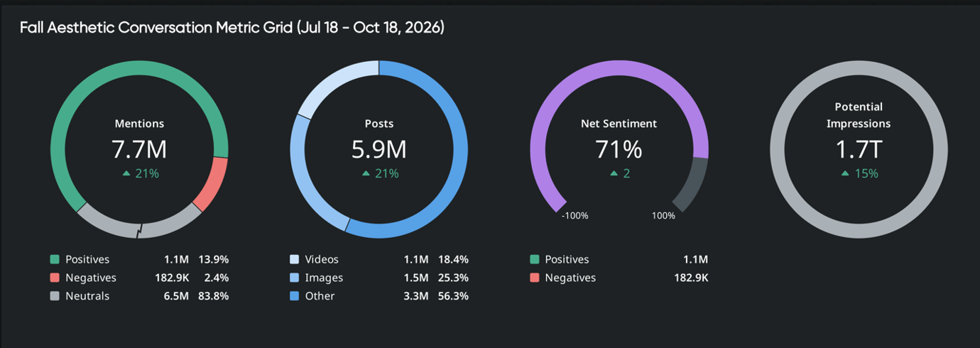This screenshot has width=980, height=348.
Task: Click the Fall Aesthetic Conversation Metric Grid title
Action: tap(232, 28)
